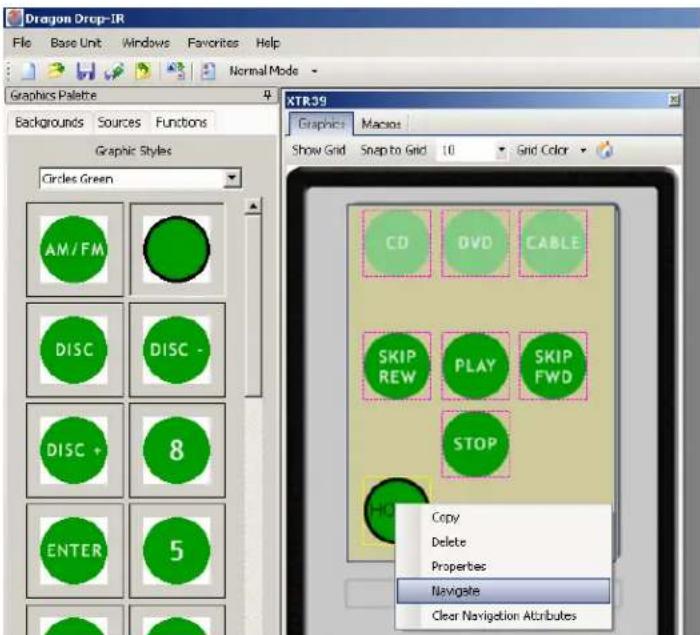Screen dimensions: 700x635
Task: Toggle Show Grid option
Action: 319,150
